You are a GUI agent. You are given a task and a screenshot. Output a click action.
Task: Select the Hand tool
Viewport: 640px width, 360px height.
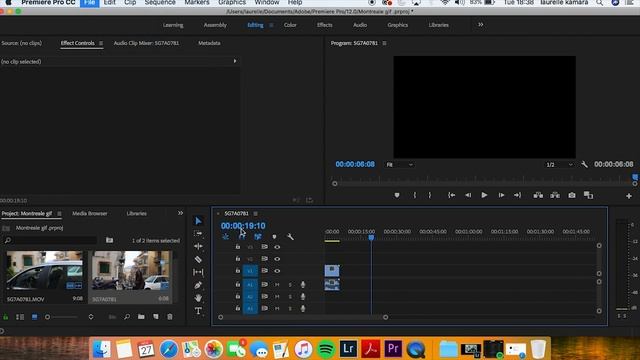198,298
